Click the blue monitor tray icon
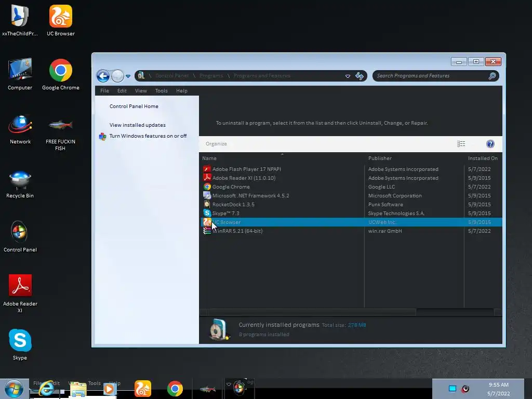 pyautogui.click(x=453, y=389)
